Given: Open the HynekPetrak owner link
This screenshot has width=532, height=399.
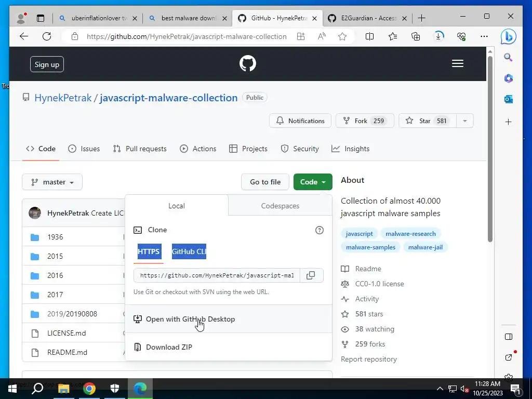Looking at the screenshot, I should coord(63,98).
